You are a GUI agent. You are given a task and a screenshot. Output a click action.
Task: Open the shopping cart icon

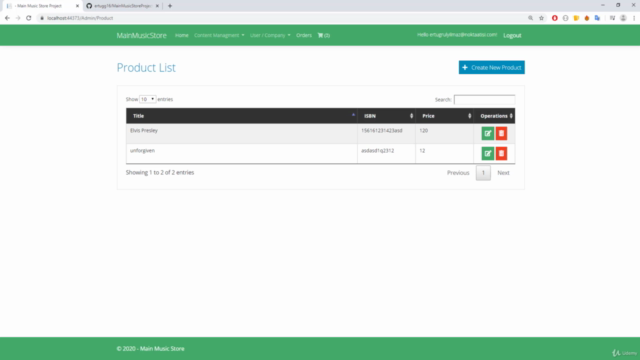coord(324,36)
